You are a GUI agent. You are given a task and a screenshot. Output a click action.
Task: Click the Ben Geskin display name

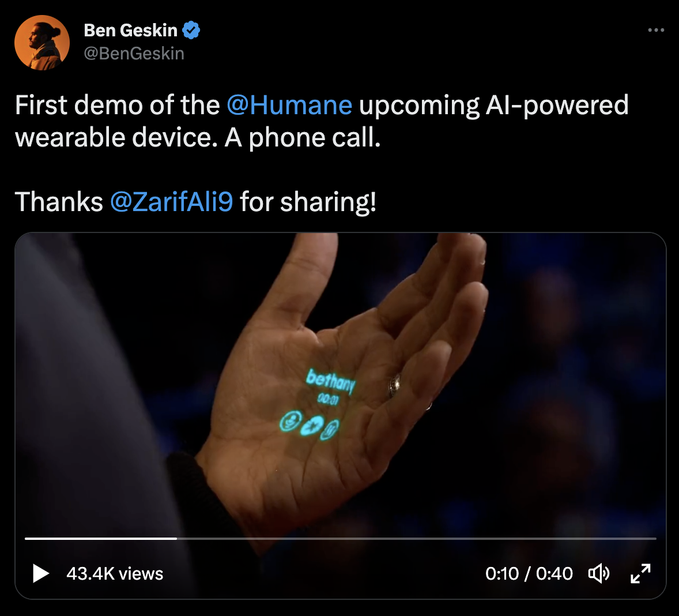click(130, 31)
